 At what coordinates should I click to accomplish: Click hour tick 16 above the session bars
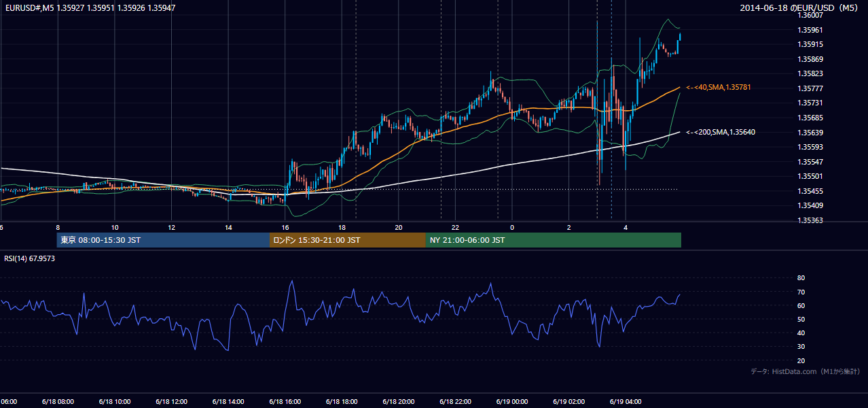click(x=285, y=227)
